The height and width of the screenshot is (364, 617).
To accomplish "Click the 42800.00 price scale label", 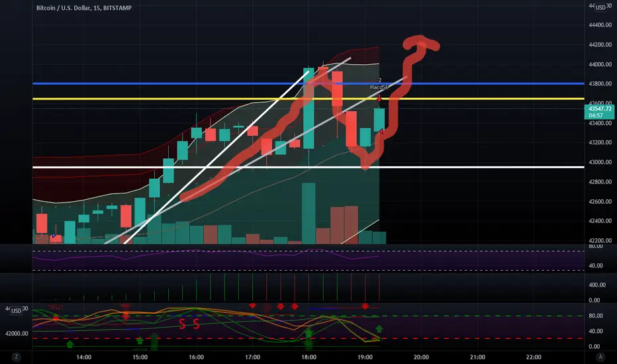I will [x=600, y=182].
